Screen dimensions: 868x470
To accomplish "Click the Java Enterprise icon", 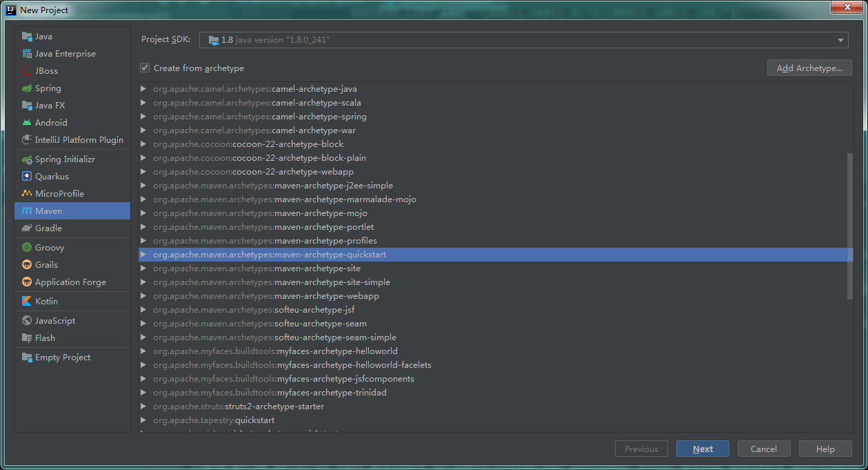I will tap(27, 54).
